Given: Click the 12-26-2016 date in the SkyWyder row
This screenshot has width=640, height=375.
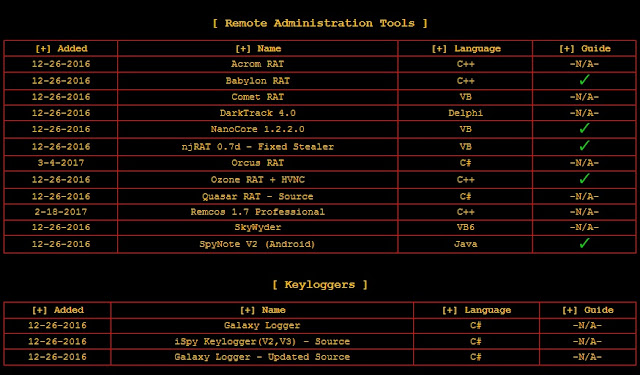Looking at the screenshot, I should pyautogui.click(x=61, y=228).
